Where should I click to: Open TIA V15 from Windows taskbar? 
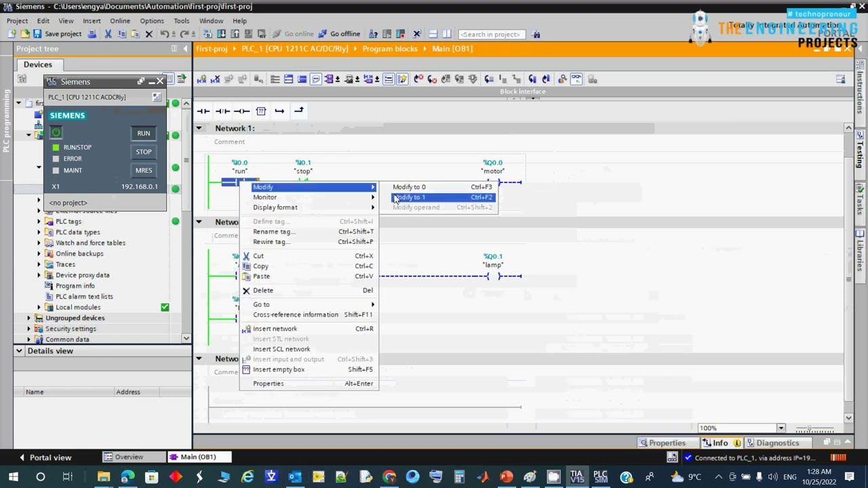tap(577, 477)
